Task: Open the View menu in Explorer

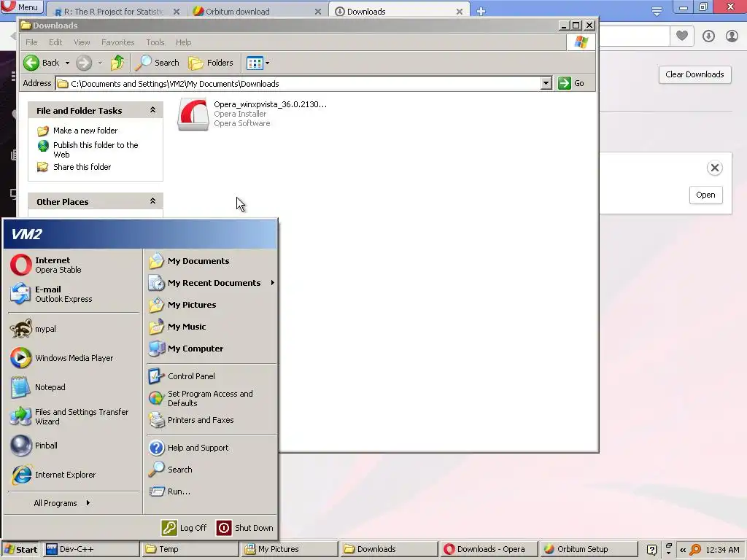Action: [82, 42]
